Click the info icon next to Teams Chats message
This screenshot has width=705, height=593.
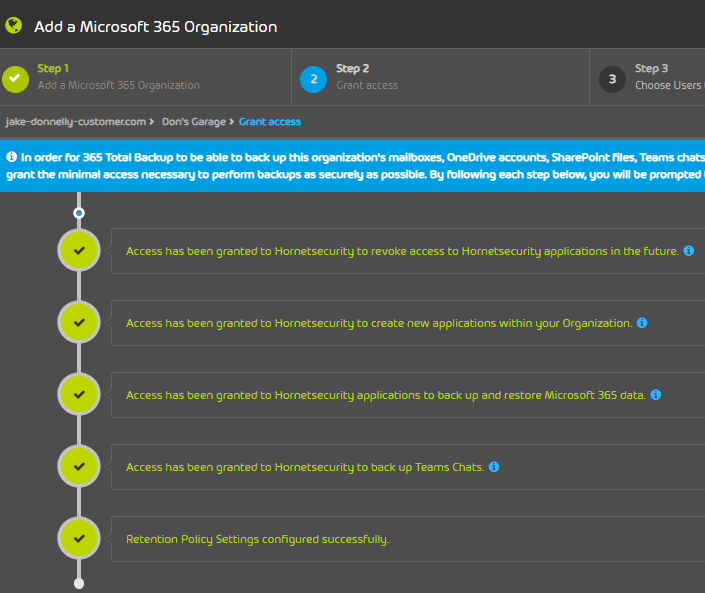coord(494,467)
